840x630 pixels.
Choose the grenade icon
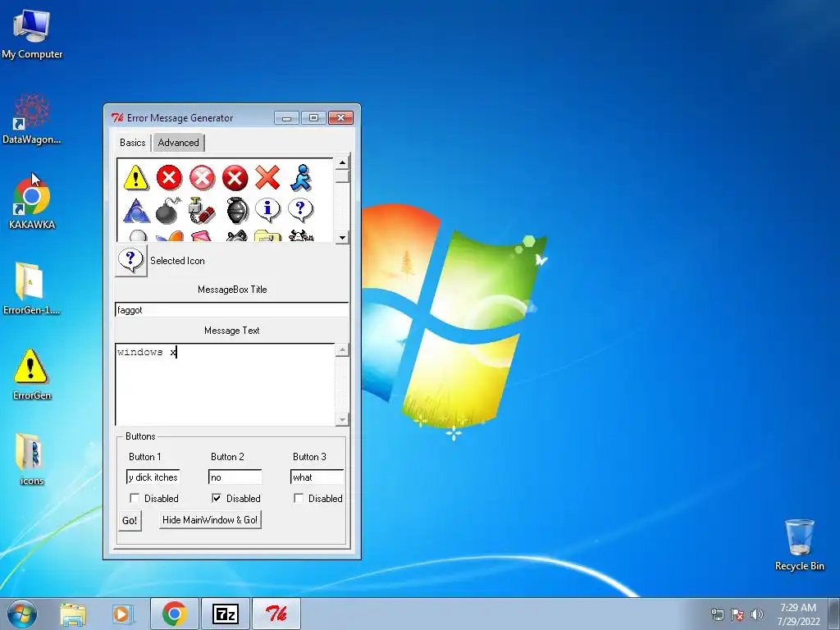point(237,211)
